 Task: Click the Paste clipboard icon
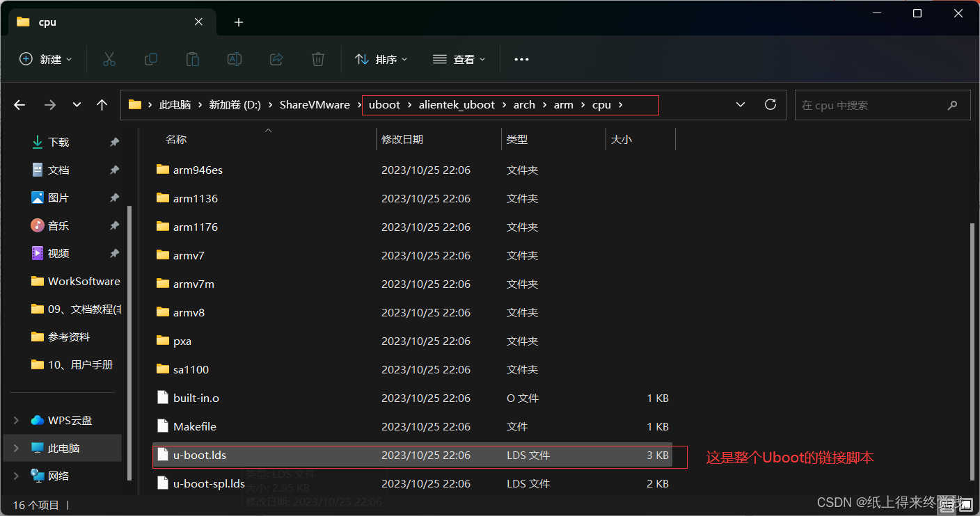[x=193, y=59]
